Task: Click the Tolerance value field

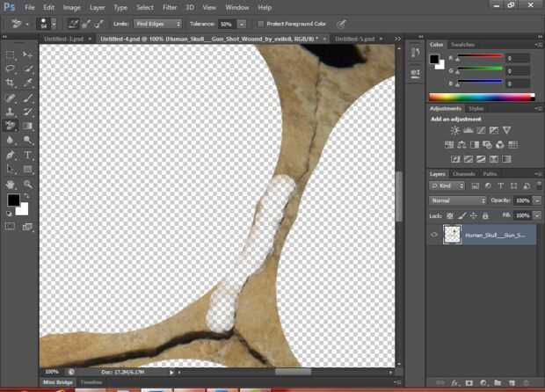Action: coord(227,24)
